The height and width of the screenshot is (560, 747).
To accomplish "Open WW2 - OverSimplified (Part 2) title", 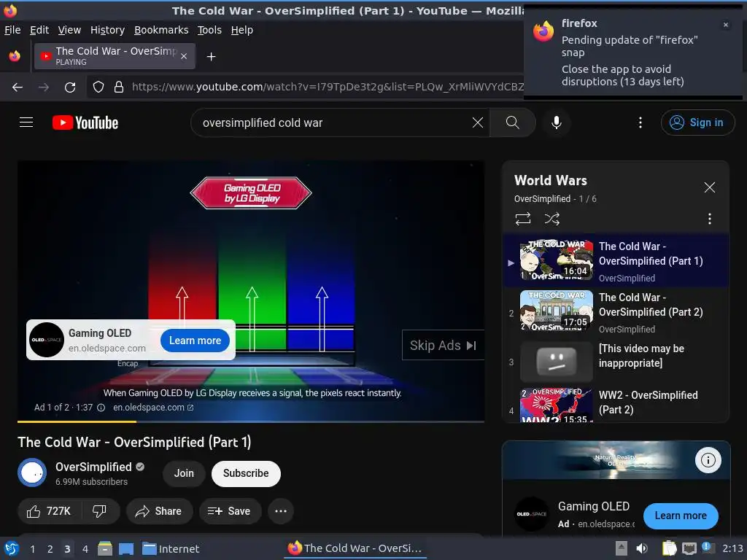I will (x=648, y=402).
